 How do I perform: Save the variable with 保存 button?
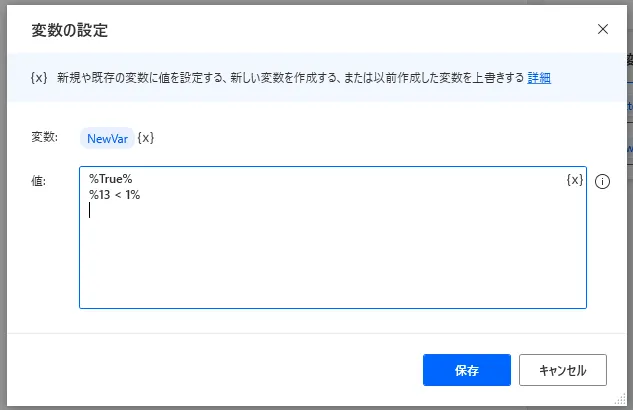(x=467, y=370)
